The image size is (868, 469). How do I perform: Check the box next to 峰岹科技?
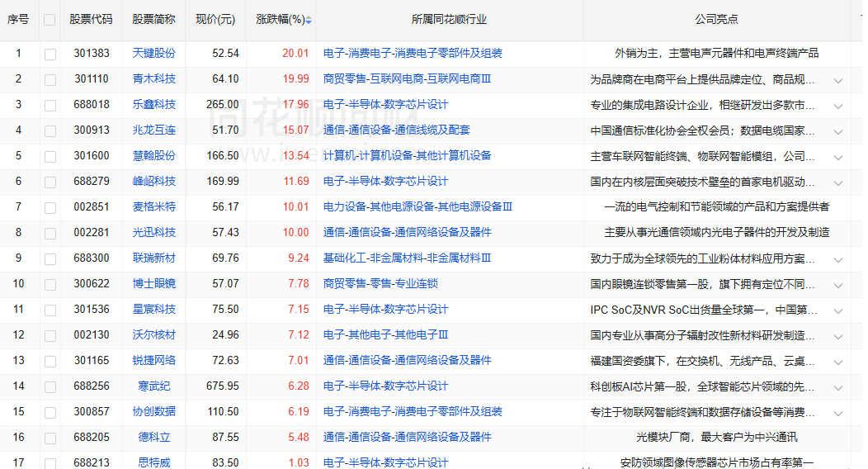tap(50, 182)
